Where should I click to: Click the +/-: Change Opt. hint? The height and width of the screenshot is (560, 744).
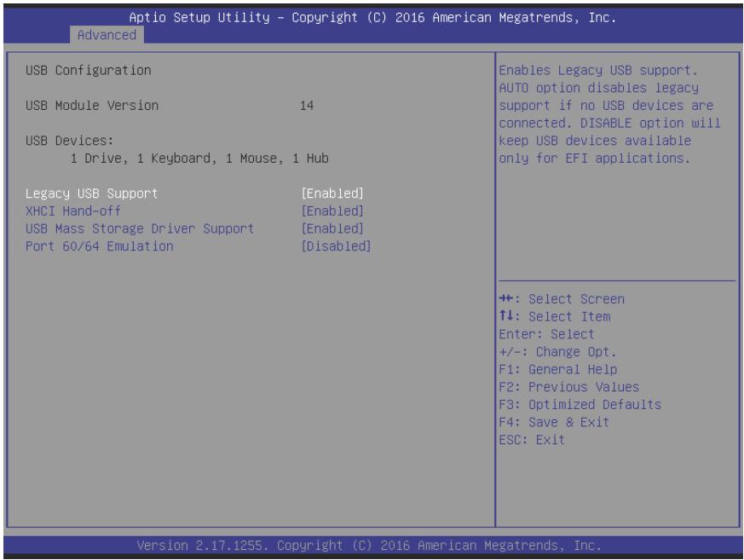pyautogui.click(x=557, y=352)
